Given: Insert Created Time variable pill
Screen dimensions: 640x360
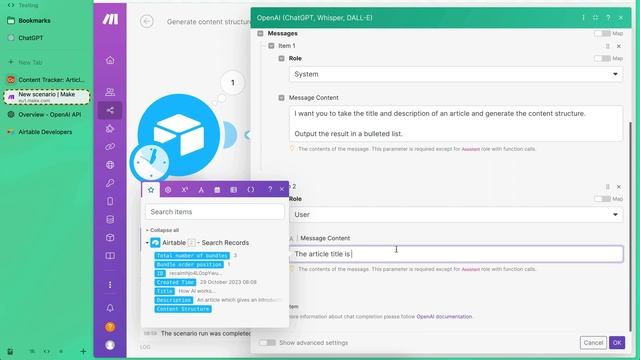Looking at the screenshot, I should pos(175,282).
